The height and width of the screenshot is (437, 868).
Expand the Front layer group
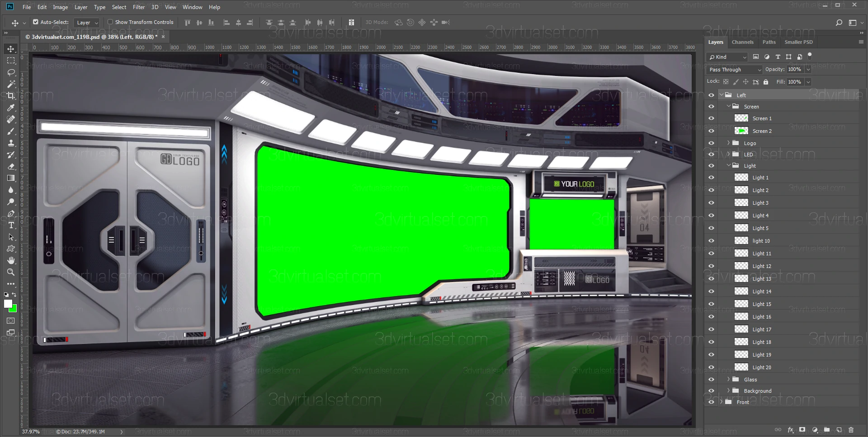(722, 402)
